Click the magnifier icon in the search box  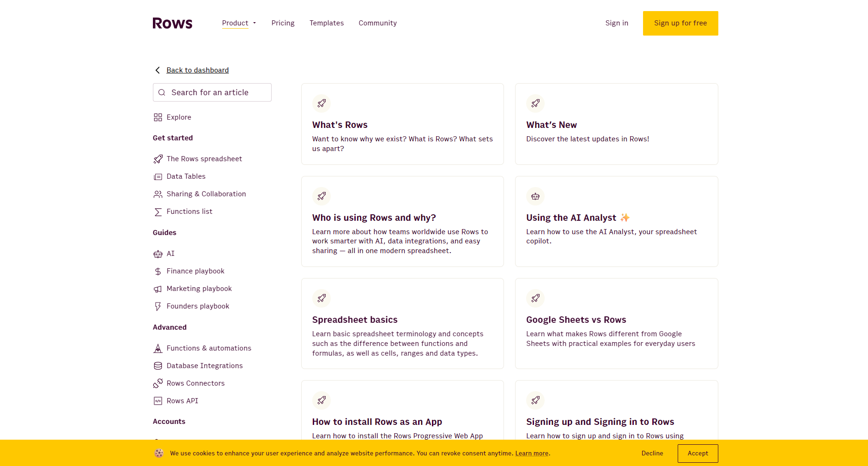tap(162, 92)
